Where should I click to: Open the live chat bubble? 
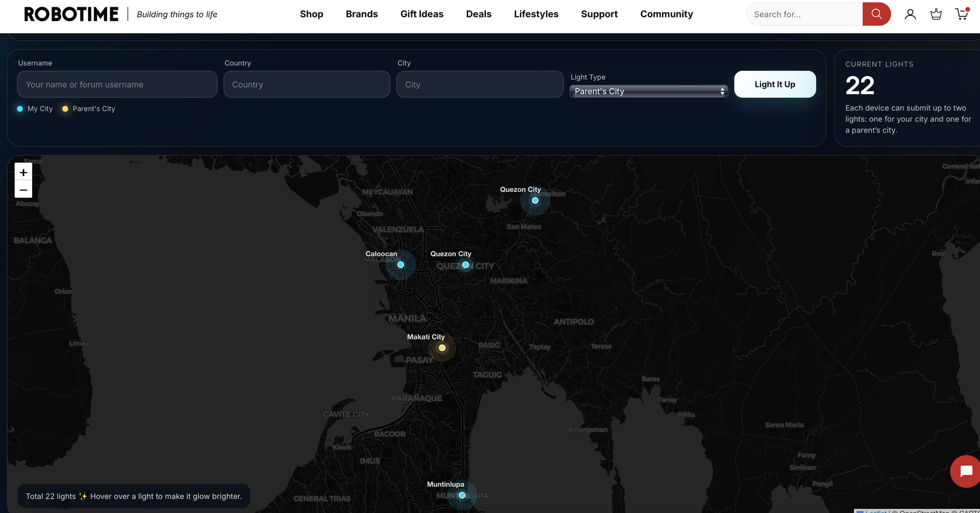pos(966,471)
